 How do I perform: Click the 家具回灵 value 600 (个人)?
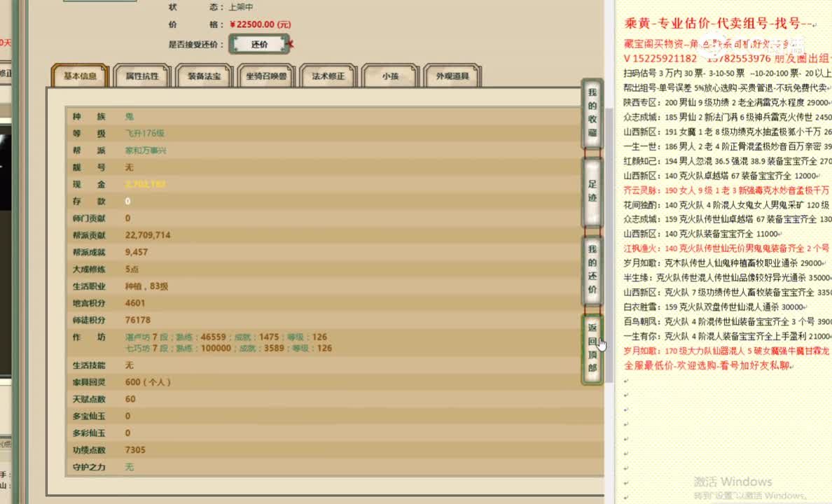tap(148, 382)
